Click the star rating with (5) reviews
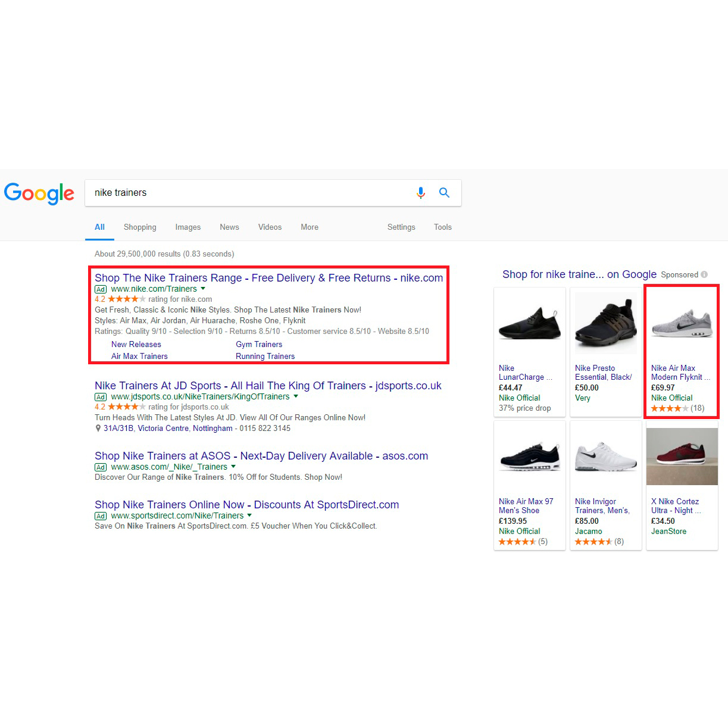728x728 pixels. pos(523,542)
